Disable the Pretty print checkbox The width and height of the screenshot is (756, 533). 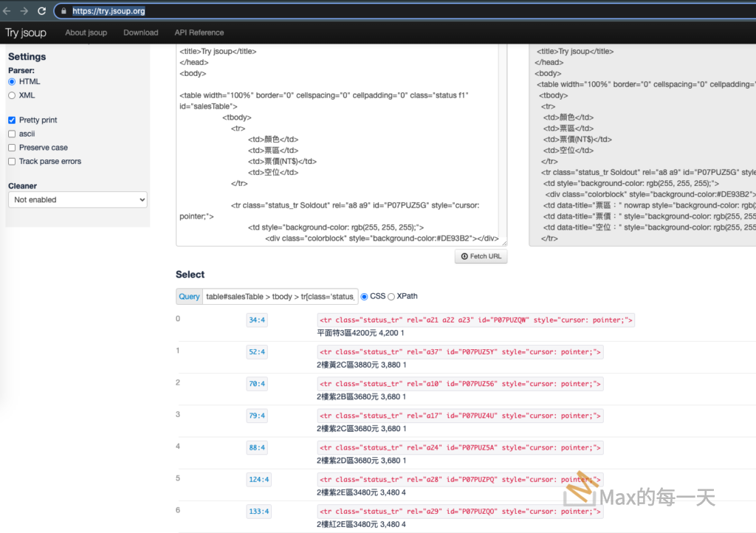tap(12, 120)
